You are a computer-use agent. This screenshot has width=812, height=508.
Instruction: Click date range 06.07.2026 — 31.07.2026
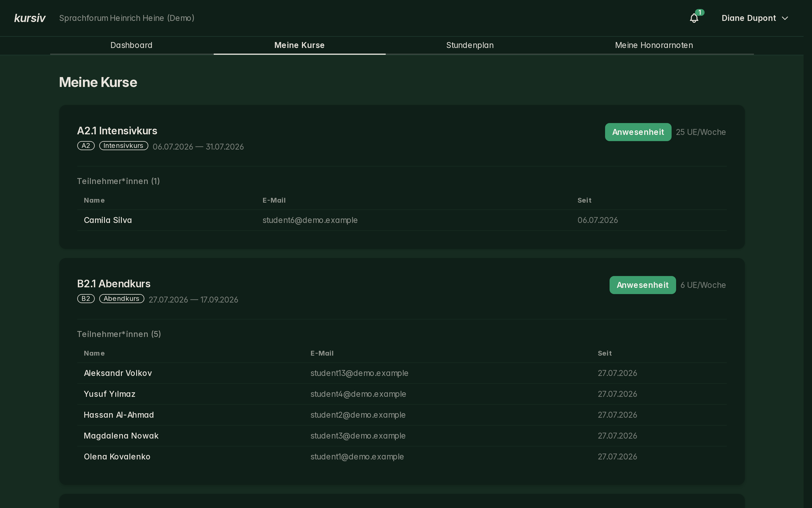[198, 147]
